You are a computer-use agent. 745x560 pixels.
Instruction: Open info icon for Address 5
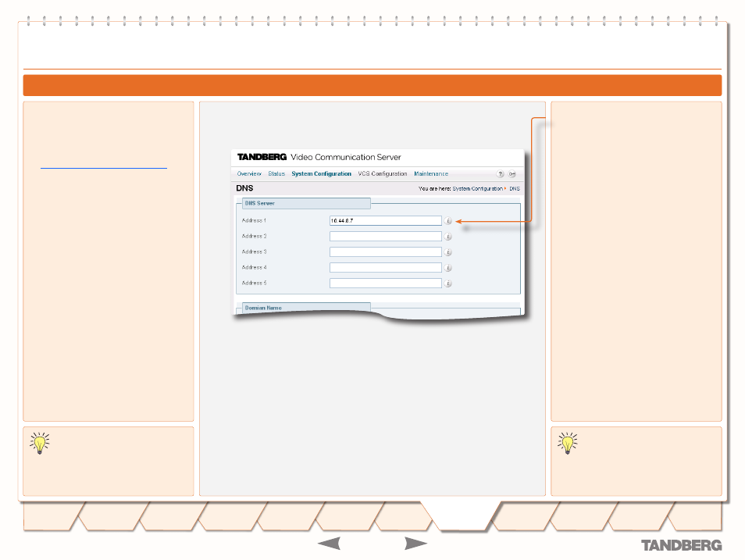pyautogui.click(x=447, y=284)
